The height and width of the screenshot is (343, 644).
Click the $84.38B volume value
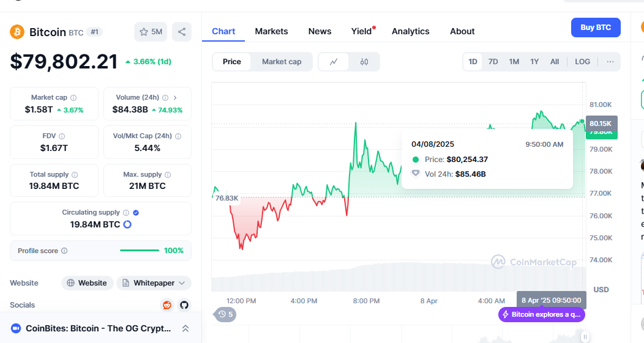tap(130, 109)
